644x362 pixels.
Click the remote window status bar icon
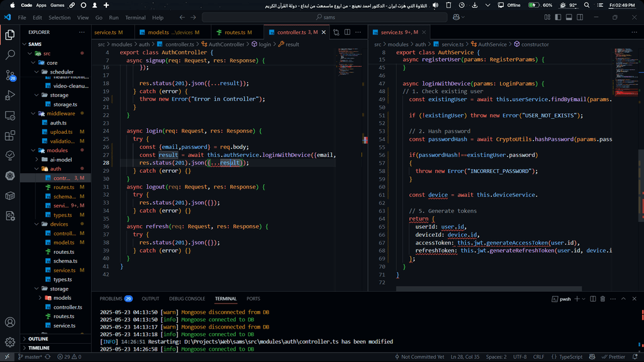[x=7, y=357]
